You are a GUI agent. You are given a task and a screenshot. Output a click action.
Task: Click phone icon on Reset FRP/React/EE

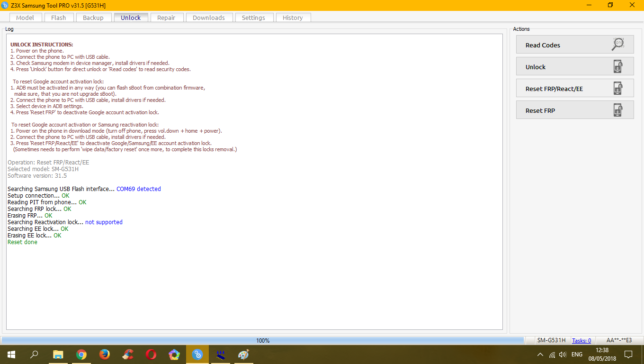pyautogui.click(x=618, y=88)
